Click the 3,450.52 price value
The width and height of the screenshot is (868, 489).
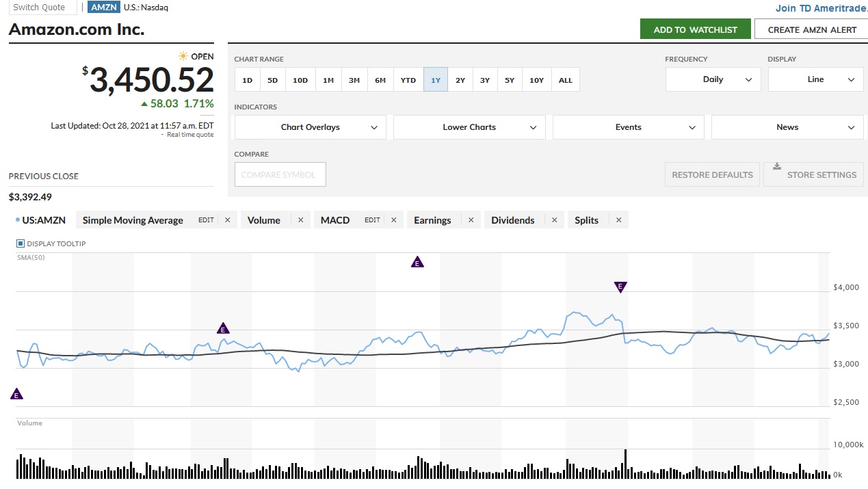click(152, 81)
